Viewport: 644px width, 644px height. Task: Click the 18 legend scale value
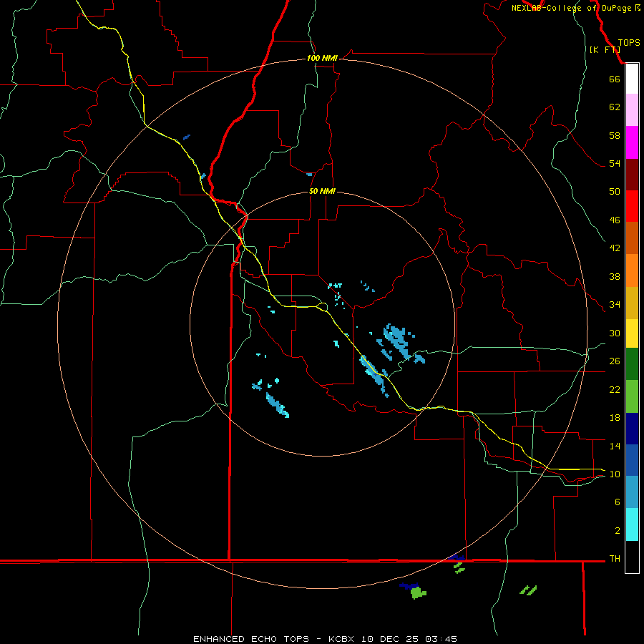[615, 418]
